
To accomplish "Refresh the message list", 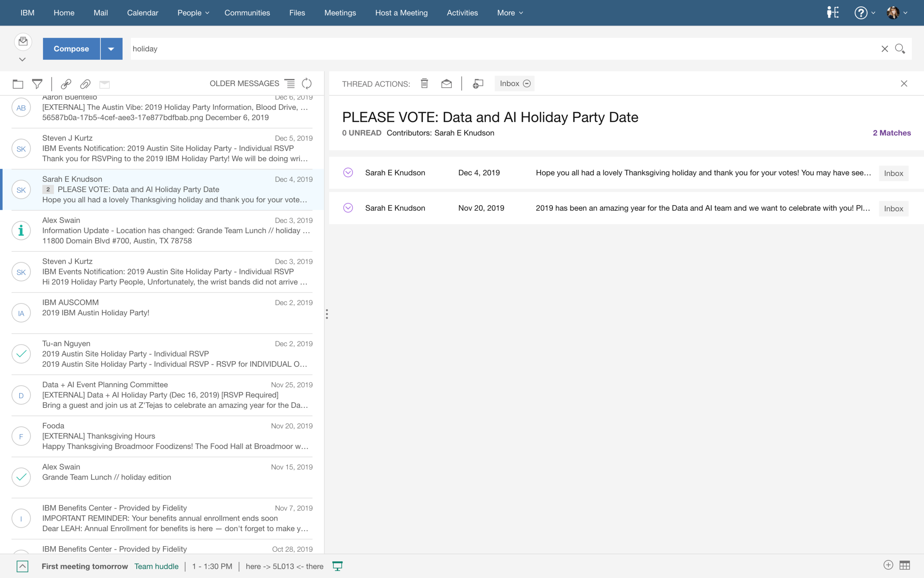I will tap(307, 83).
